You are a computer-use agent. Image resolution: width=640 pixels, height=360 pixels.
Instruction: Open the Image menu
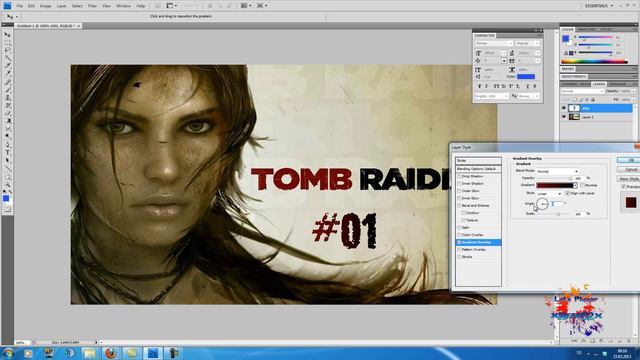45,6
